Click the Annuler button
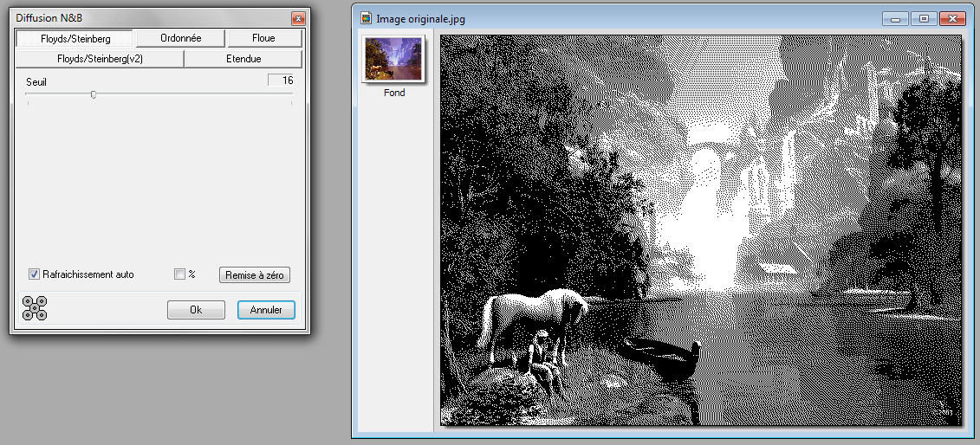980x445 pixels. click(x=266, y=310)
